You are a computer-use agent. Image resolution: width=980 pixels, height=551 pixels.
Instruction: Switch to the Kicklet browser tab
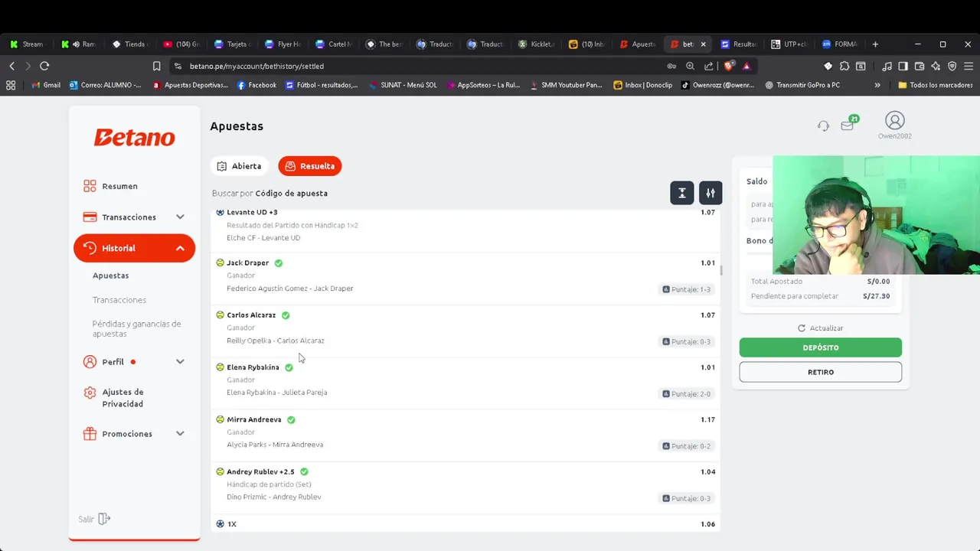[536, 44]
